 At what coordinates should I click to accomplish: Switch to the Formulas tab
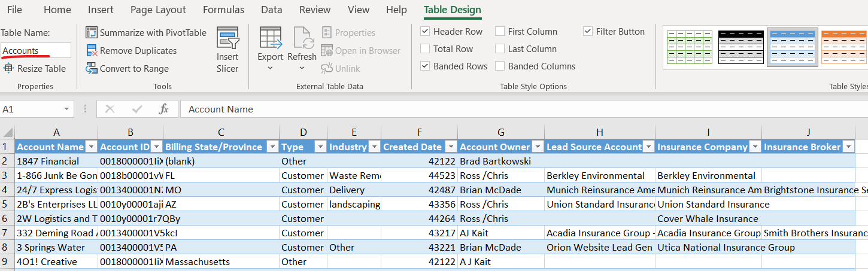click(223, 10)
